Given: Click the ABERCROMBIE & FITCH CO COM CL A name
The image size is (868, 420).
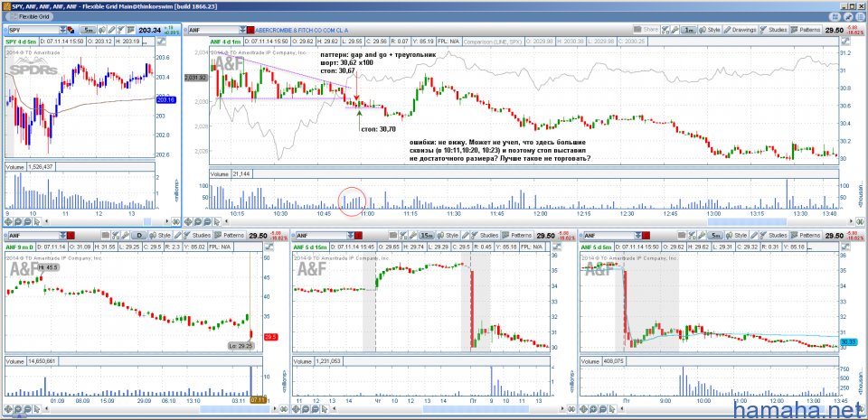Looking at the screenshot, I should click(x=302, y=30).
